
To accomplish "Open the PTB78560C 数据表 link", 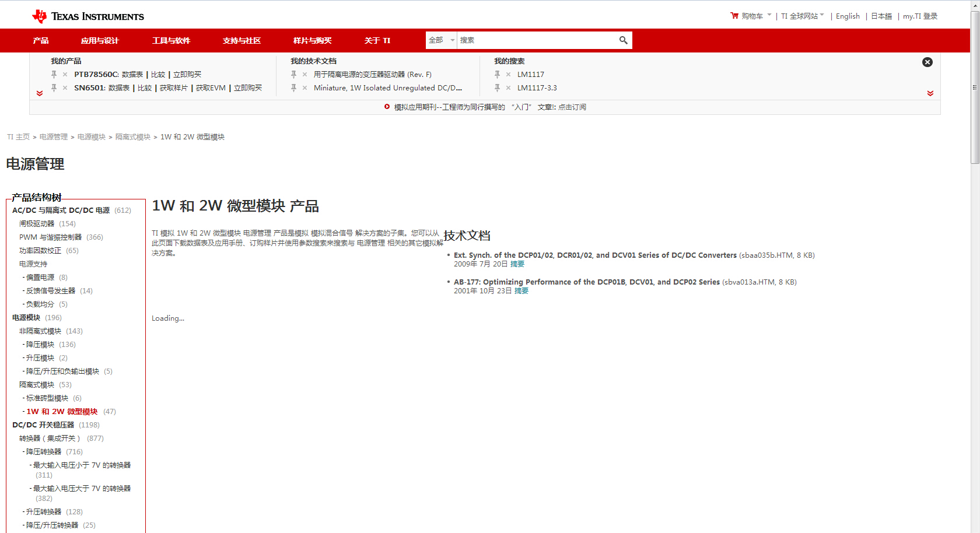I will tap(132, 75).
